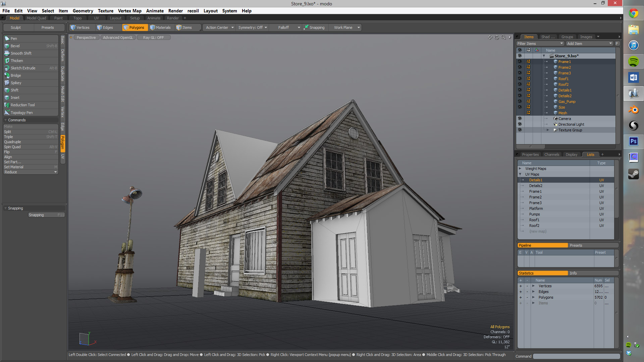
Task: Open the Action Center dropdown
Action: click(219, 27)
